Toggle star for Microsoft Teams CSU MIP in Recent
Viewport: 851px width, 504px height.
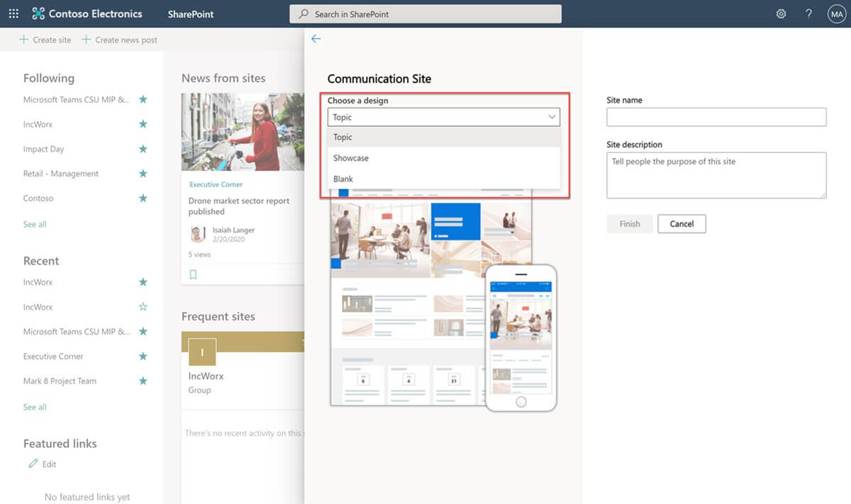click(143, 331)
